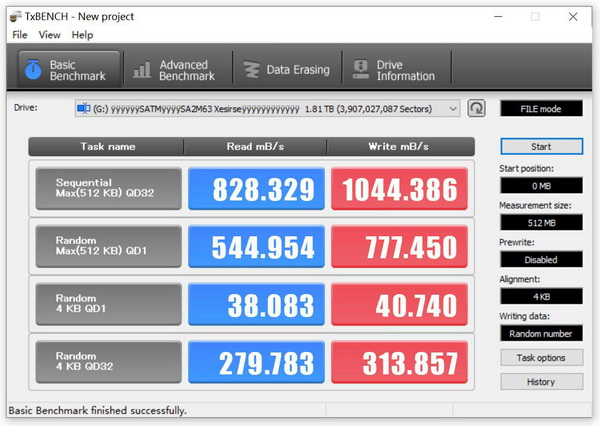Image resolution: width=600 pixels, height=426 pixels.
Task: Select the Random 4 KB QD1 task
Action: click(x=109, y=304)
